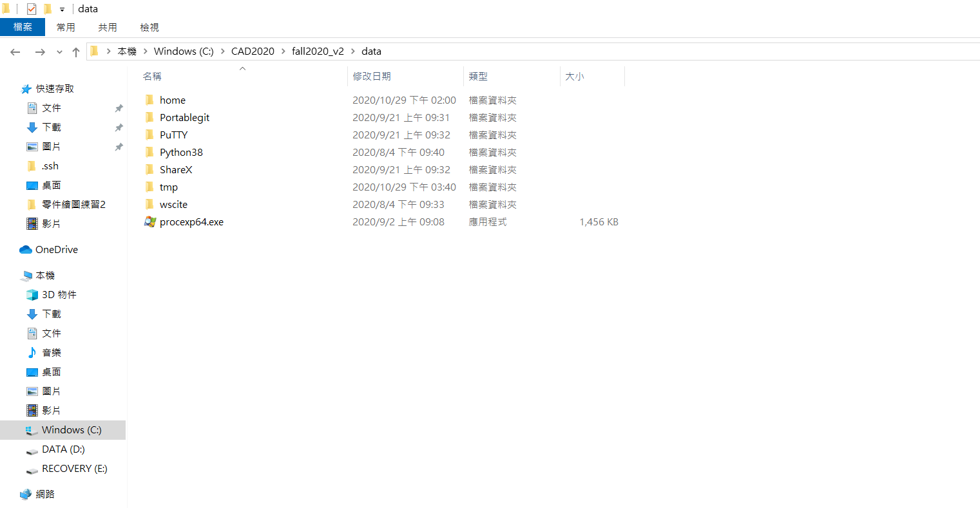
Task: Click the 音樂 note icon
Action: click(32, 353)
